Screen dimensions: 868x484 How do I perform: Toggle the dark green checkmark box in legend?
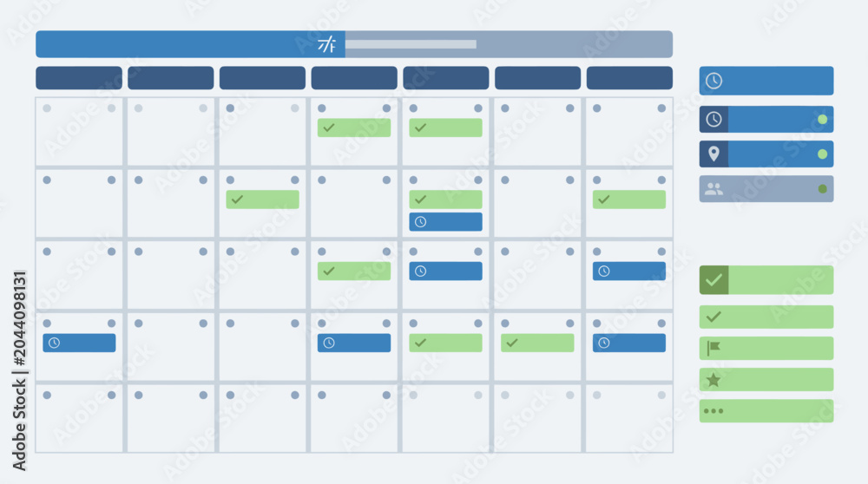(713, 280)
